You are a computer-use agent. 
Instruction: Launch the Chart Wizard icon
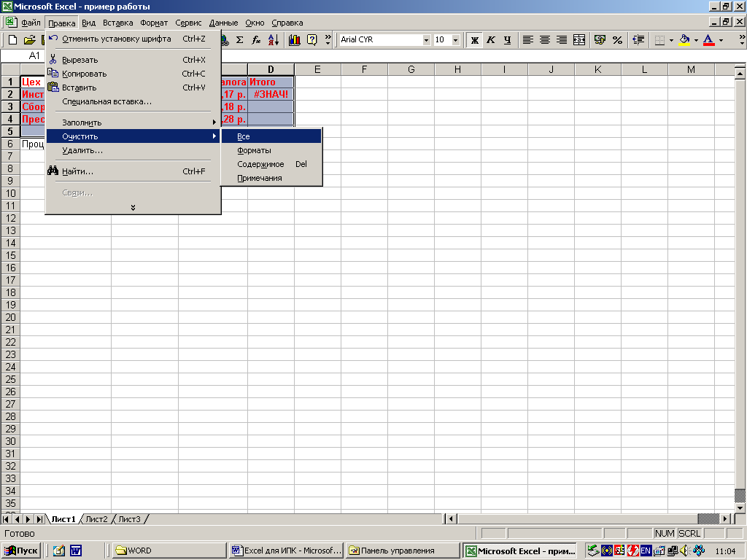pos(295,40)
